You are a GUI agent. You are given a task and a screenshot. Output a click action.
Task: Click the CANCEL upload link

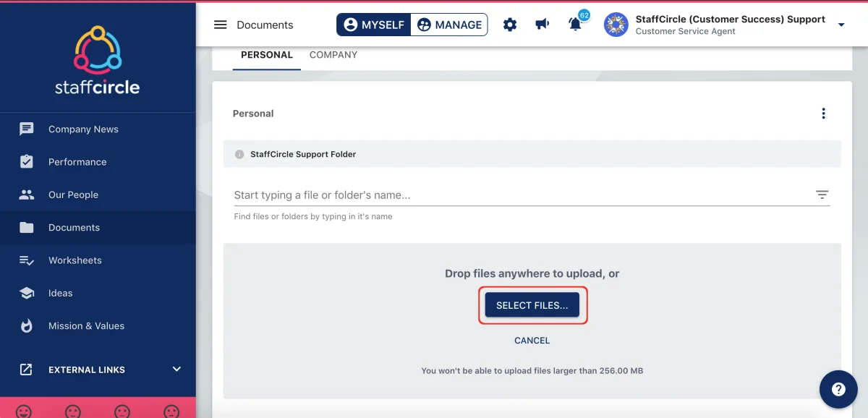[x=532, y=341]
